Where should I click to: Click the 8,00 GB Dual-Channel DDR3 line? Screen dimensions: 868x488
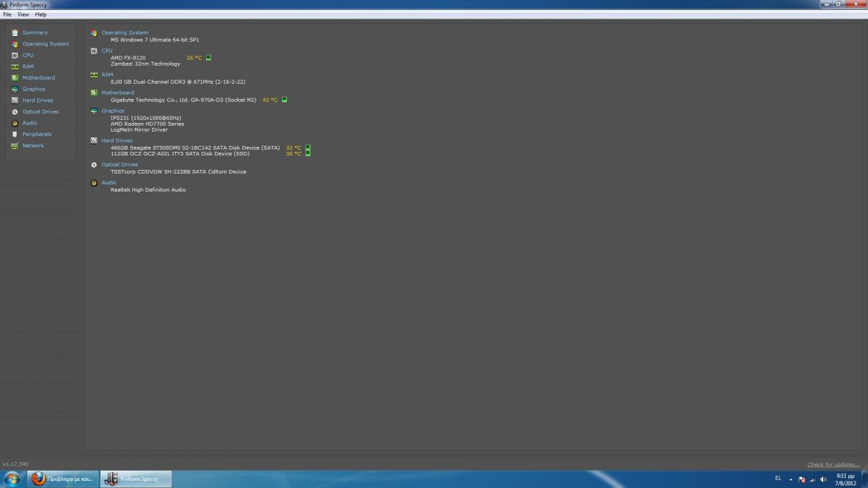pos(178,82)
